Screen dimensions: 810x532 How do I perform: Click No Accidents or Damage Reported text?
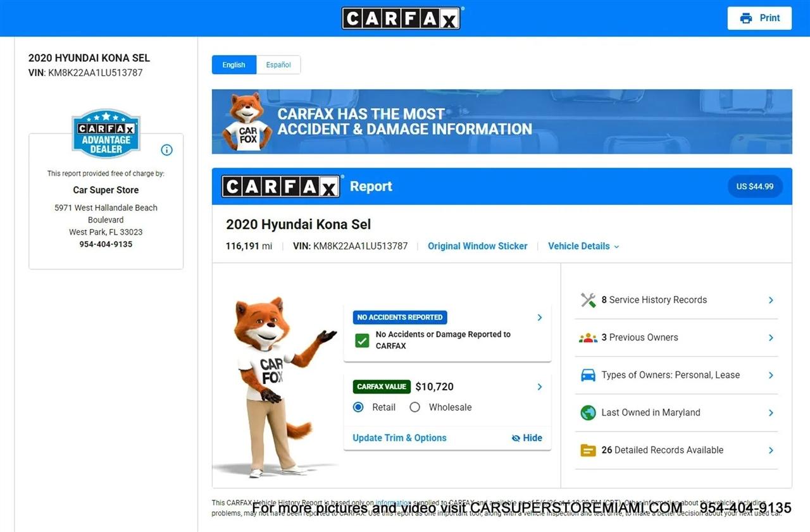coord(443,340)
